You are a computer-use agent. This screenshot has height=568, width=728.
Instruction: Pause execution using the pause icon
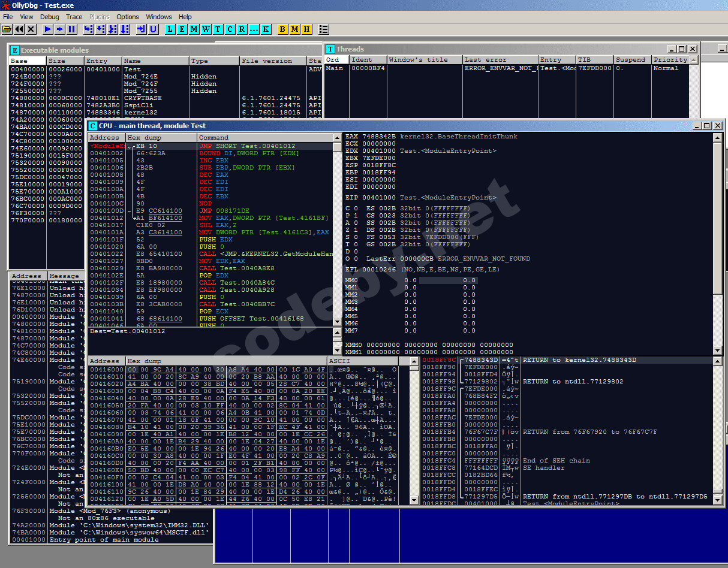click(x=72, y=29)
